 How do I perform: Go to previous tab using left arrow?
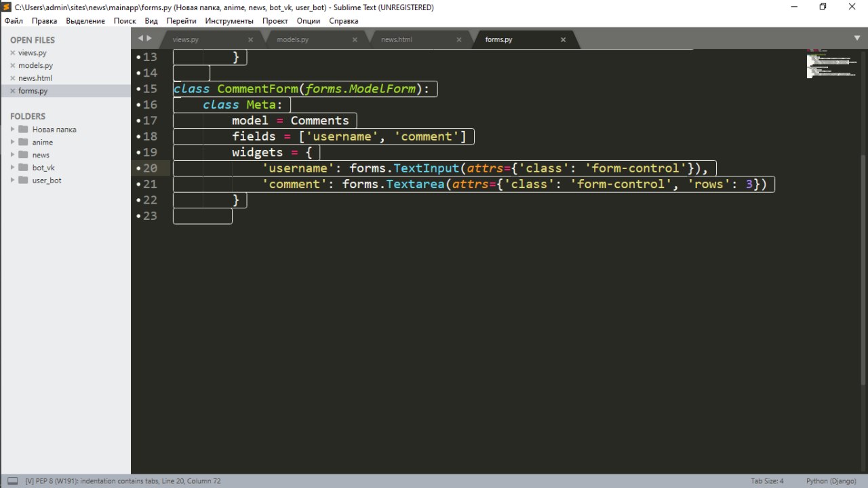coord(140,39)
